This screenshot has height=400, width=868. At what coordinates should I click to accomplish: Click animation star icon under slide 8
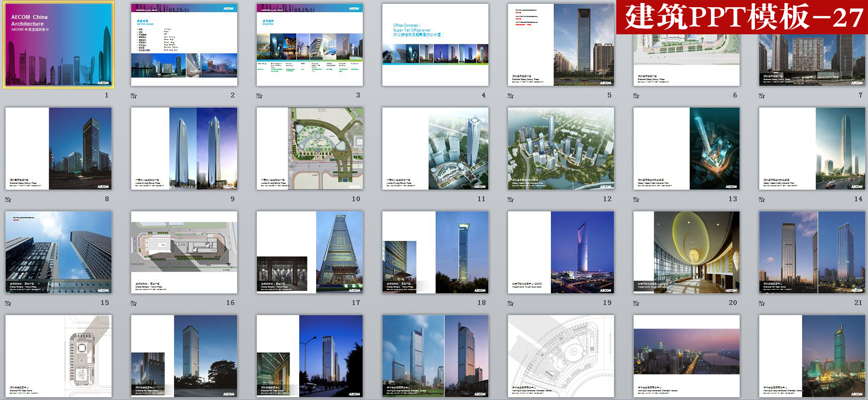[x=8, y=200]
